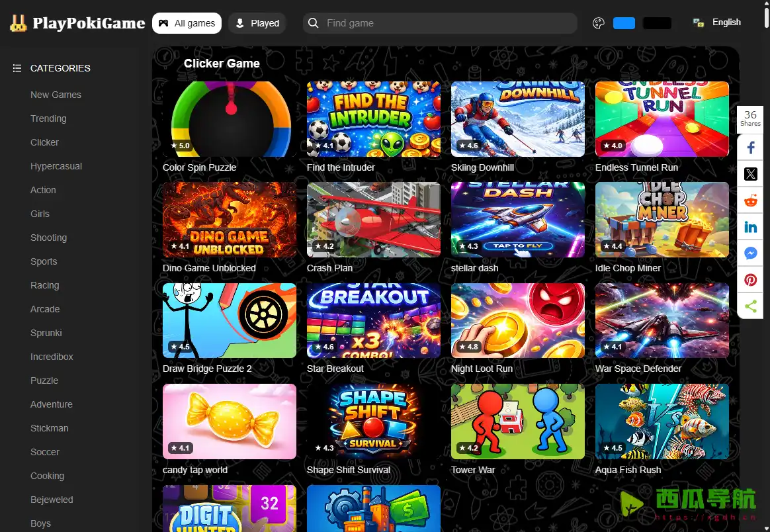
Task: Open the English language selector
Action: [x=717, y=22]
